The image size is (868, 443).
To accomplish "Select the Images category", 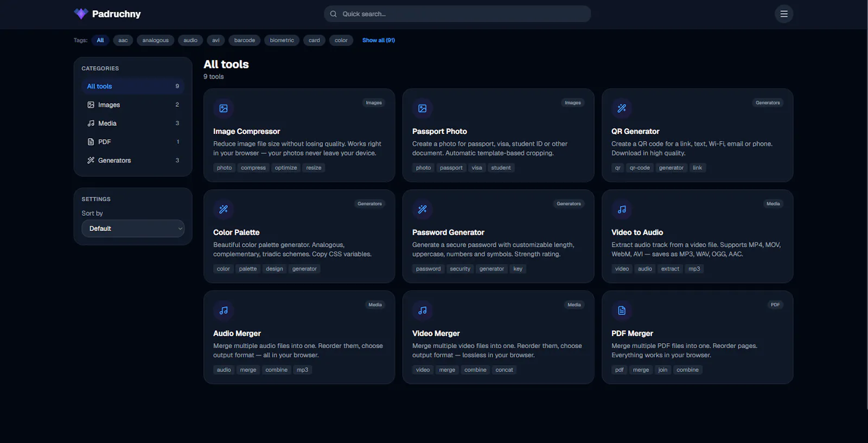I will (x=133, y=105).
